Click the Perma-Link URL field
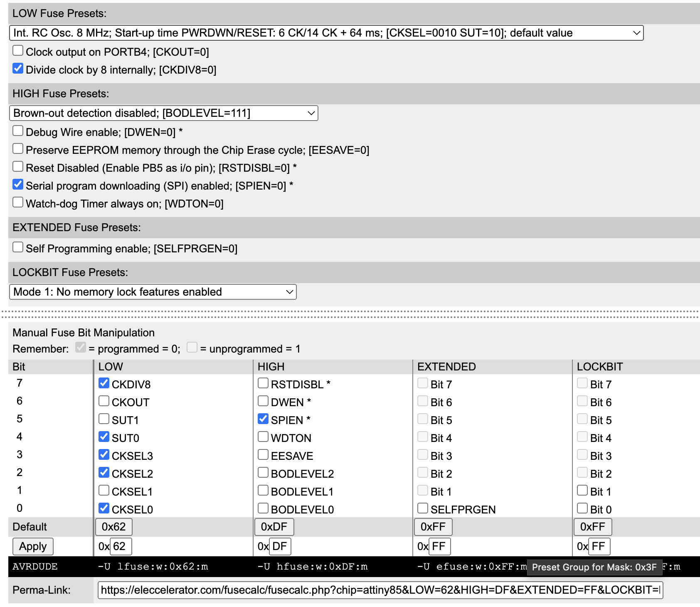The height and width of the screenshot is (607, 700). pyautogui.click(x=380, y=590)
